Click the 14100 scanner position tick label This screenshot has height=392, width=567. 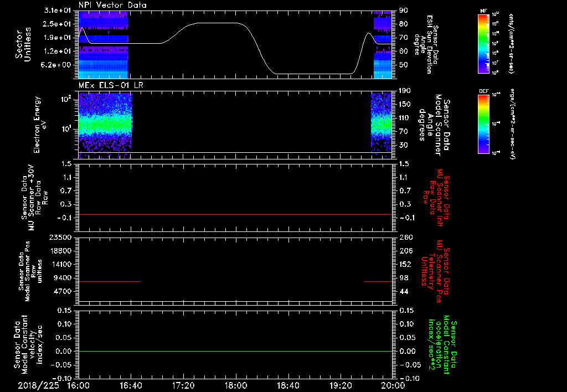pyautogui.click(x=60, y=264)
